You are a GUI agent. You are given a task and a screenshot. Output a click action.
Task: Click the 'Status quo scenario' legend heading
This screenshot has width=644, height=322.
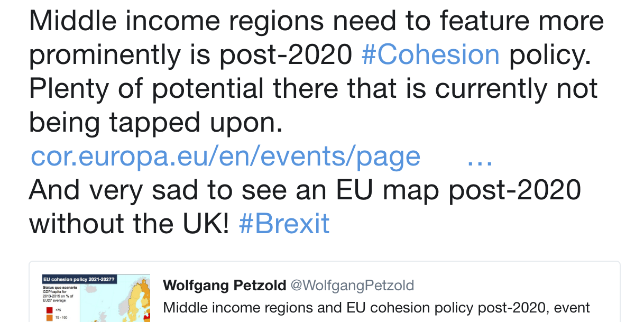point(61,287)
